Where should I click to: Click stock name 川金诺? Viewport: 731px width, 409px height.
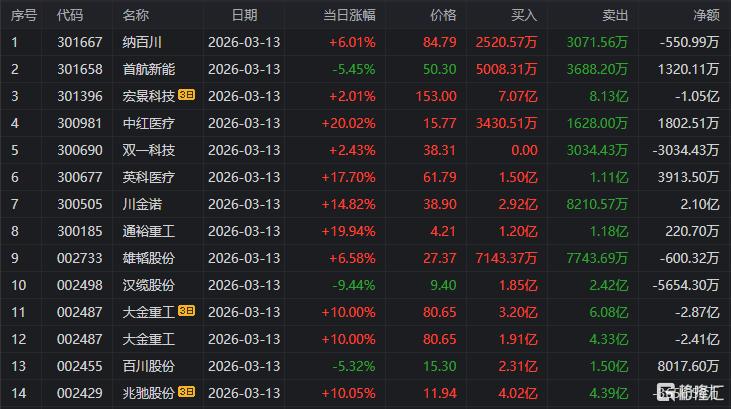(142, 204)
